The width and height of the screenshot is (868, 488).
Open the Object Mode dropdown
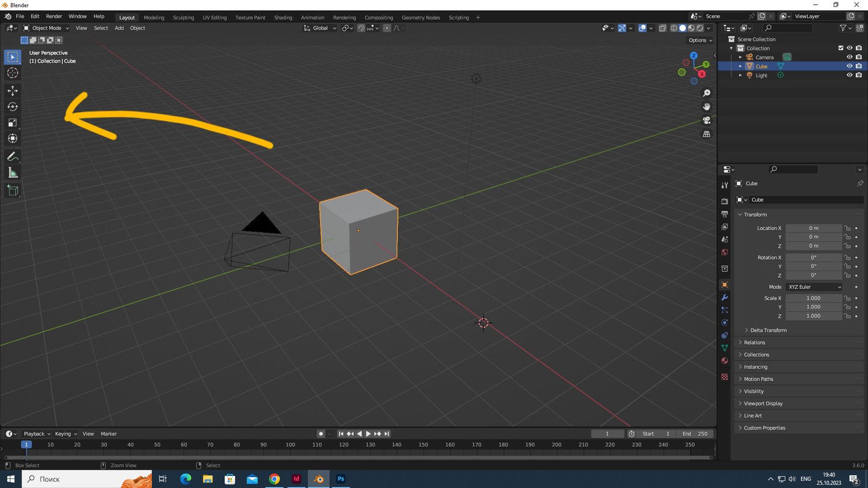(x=46, y=28)
